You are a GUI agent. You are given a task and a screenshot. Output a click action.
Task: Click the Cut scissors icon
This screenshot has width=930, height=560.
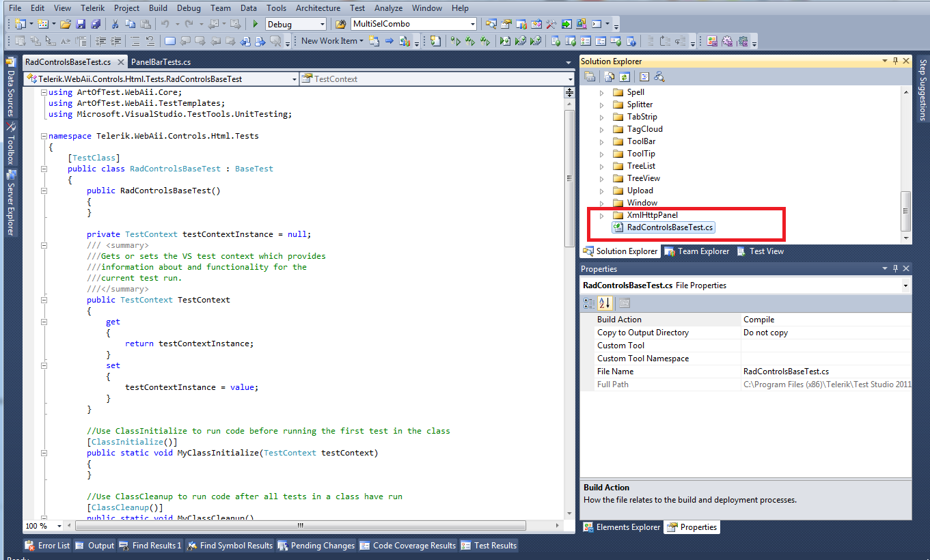tap(115, 24)
